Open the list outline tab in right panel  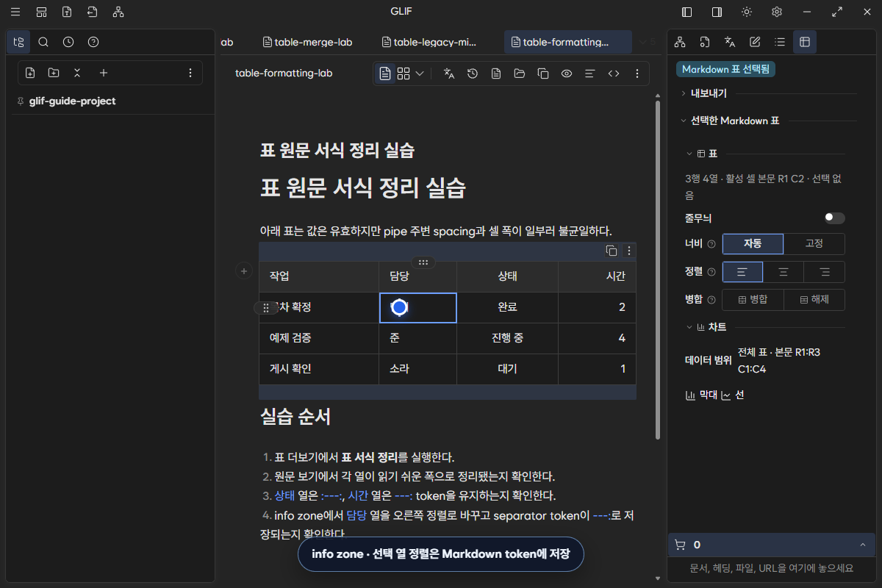[x=780, y=42]
